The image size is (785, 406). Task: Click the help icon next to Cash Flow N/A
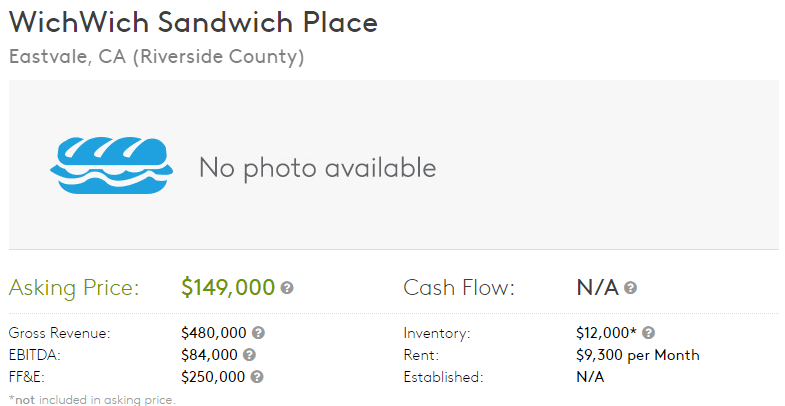point(630,288)
